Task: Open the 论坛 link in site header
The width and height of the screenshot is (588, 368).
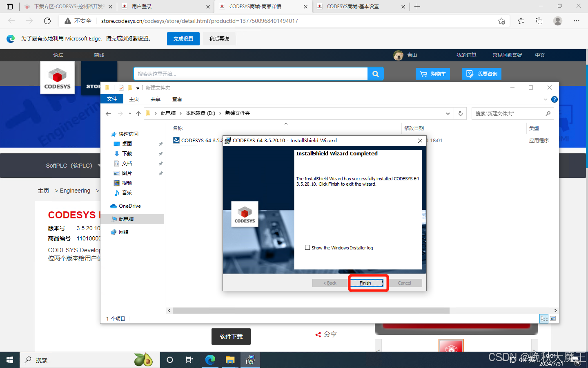Action: [58, 55]
